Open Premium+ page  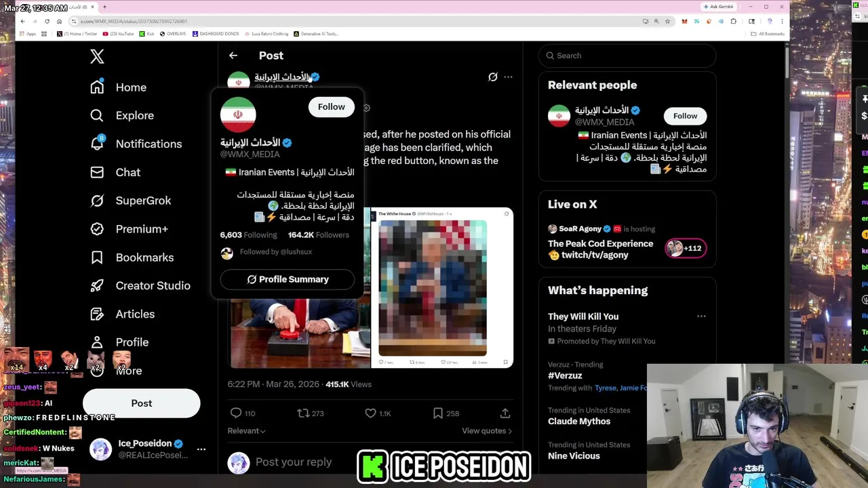pos(129,229)
